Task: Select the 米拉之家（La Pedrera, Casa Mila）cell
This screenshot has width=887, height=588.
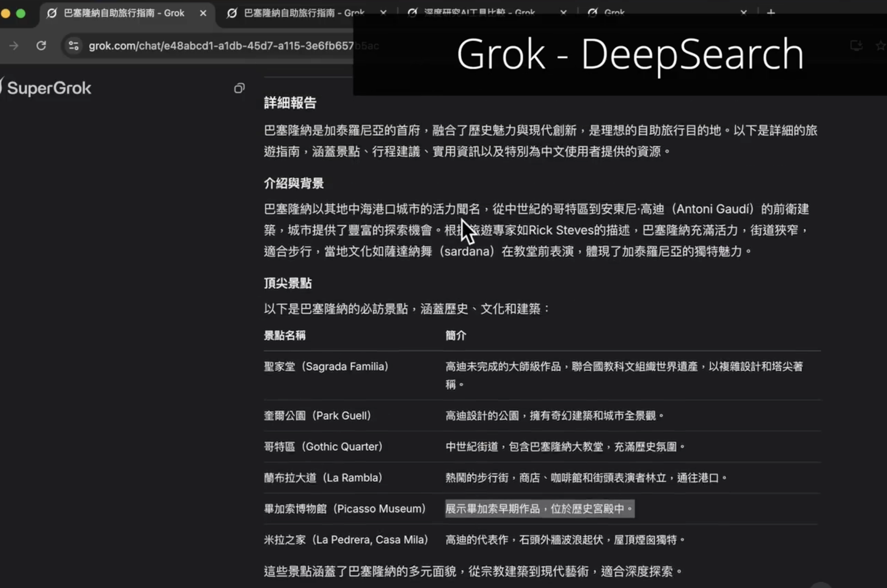Action: [x=346, y=540]
